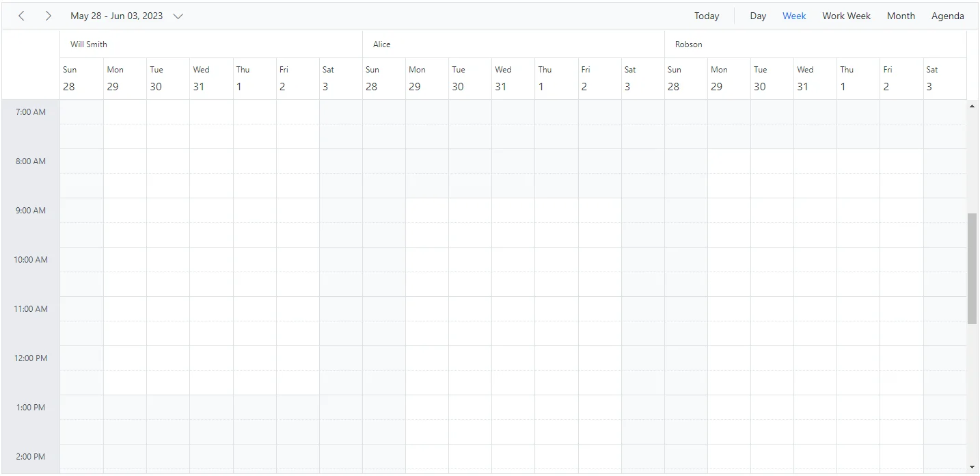Select the Alice resource header
980x476 pixels.
click(513, 44)
